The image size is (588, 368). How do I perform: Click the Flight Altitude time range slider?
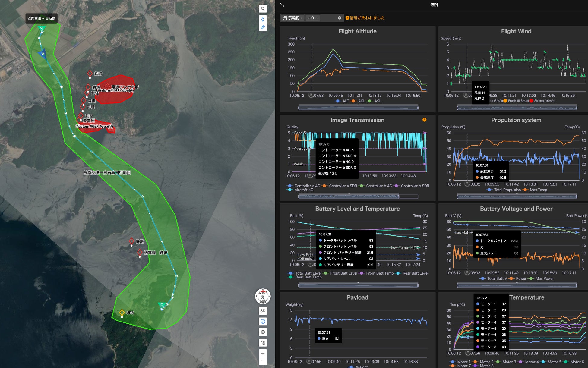[358, 108]
